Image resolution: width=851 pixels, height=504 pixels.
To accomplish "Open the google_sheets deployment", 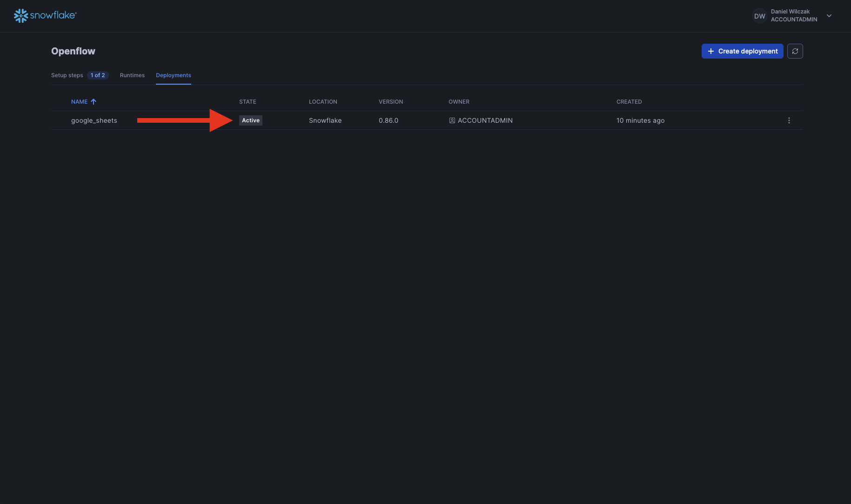I will click(94, 120).
